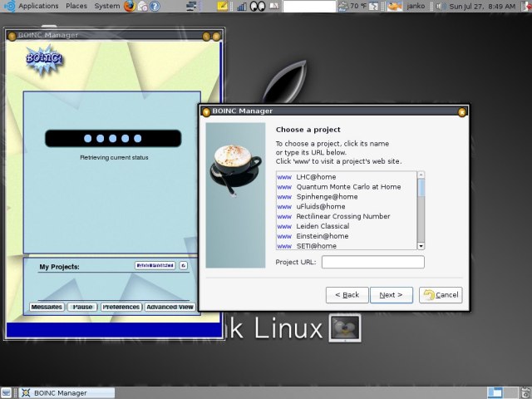Select Einstein@home in the project list
Viewport: 532px width, 399px height.
pyautogui.click(x=323, y=236)
